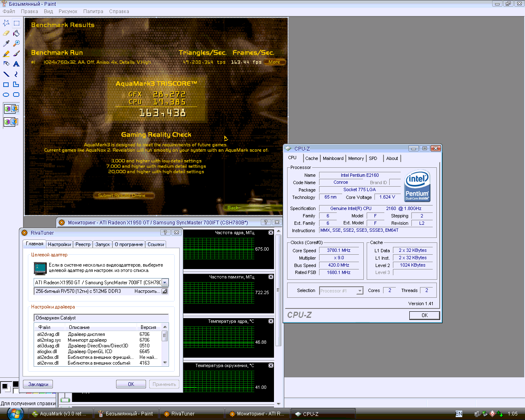This screenshot has width=525, height=420.
Task: Click the Настроить customize arrow button
Action: (x=164, y=291)
